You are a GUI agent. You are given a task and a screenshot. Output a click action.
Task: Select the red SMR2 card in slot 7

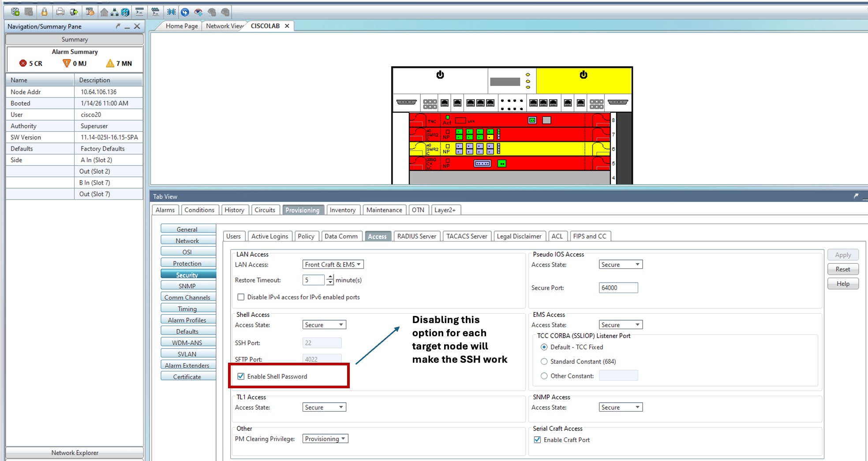[509, 134]
